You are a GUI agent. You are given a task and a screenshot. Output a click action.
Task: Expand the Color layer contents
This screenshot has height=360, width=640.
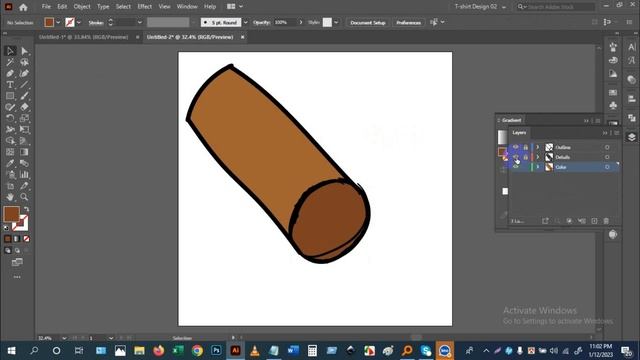click(538, 167)
